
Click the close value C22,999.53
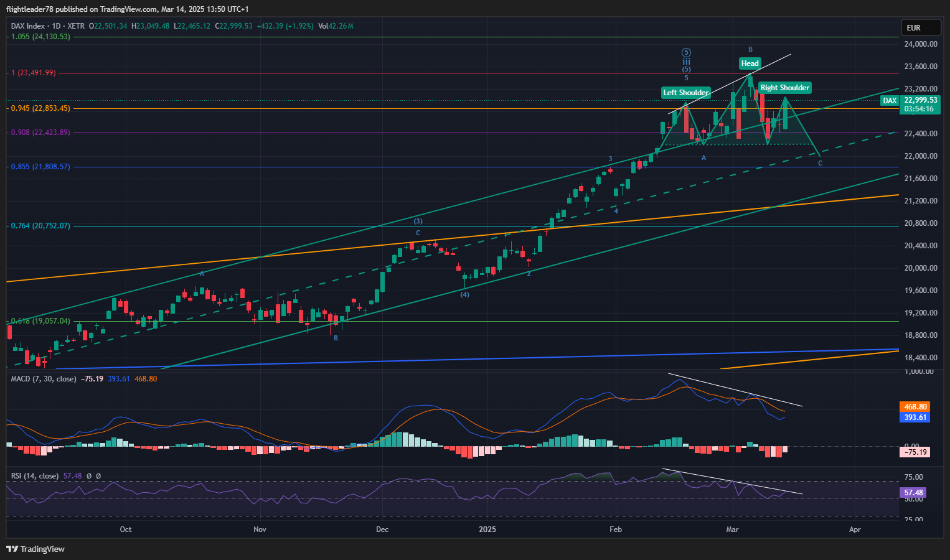[x=233, y=26]
